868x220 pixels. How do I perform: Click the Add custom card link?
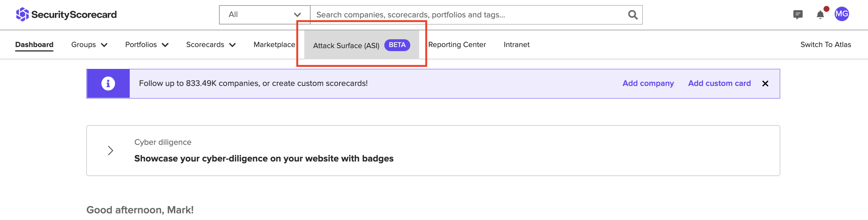click(x=719, y=83)
